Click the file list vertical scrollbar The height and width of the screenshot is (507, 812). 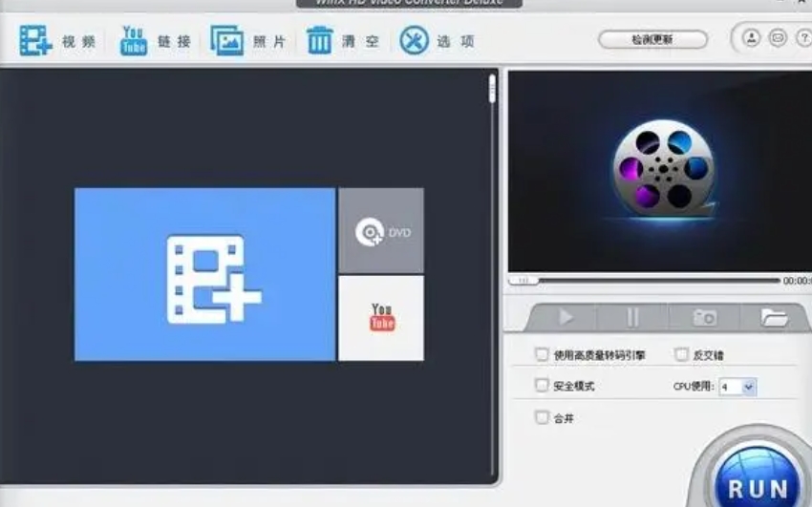click(x=492, y=274)
